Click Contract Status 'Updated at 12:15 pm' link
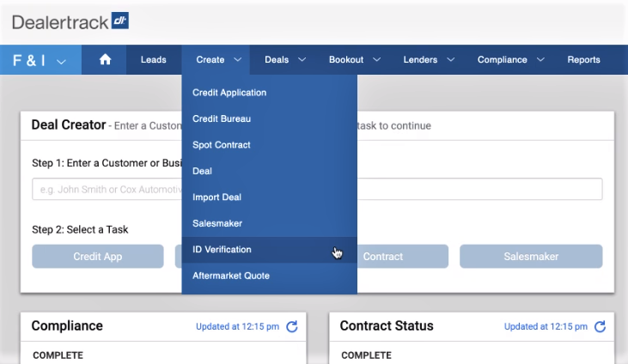This screenshot has width=628, height=364. pos(546,327)
